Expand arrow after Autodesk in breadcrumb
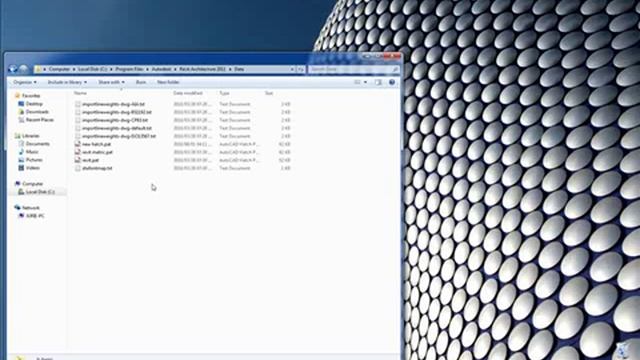 point(175,69)
